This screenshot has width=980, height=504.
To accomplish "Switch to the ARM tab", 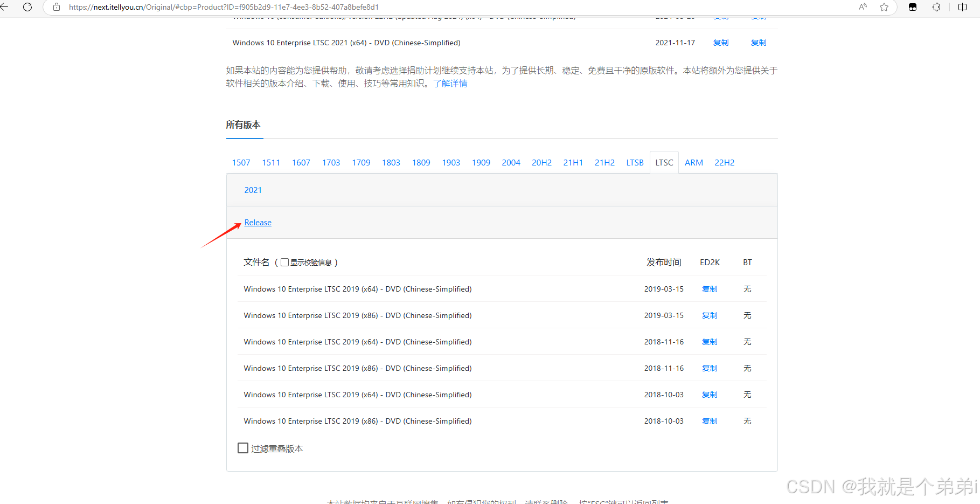I will pos(694,163).
